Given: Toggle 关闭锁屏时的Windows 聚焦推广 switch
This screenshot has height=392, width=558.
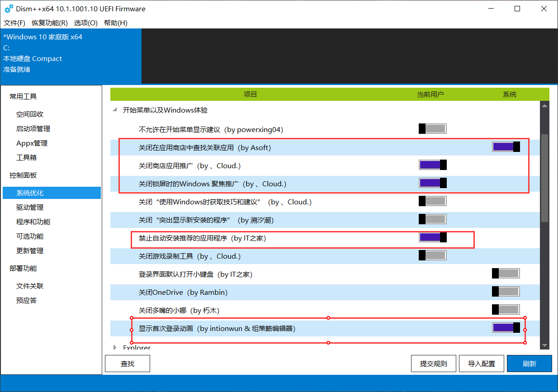Looking at the screenshot, I should [x=433, y=183].
